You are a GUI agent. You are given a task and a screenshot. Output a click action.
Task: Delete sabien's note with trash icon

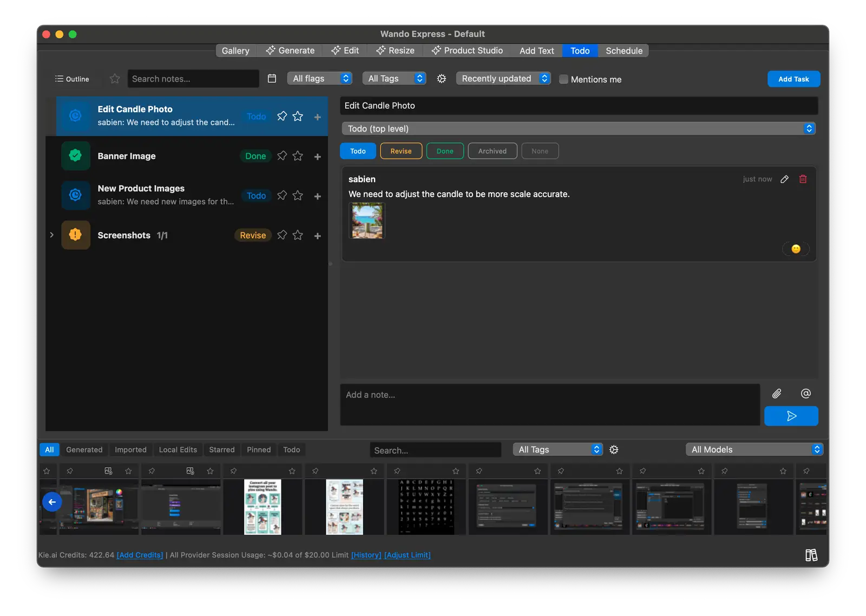coord(803,179)
